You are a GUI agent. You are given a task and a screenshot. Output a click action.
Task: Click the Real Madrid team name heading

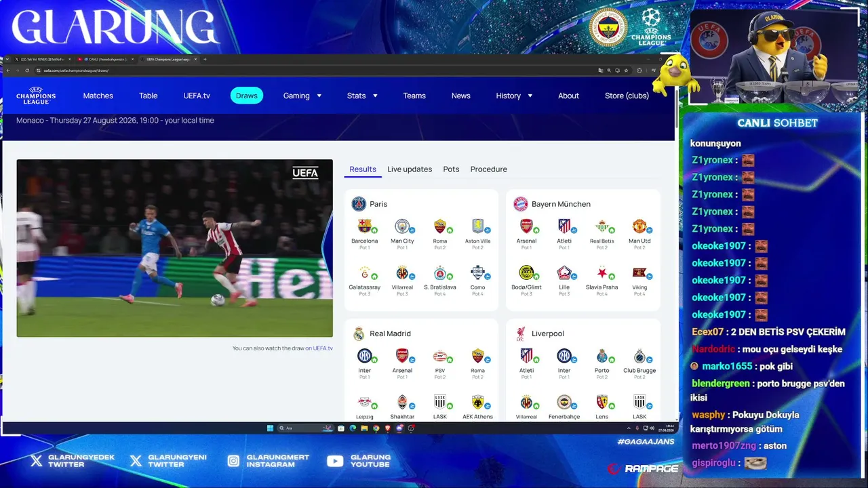tap(390, 333)
